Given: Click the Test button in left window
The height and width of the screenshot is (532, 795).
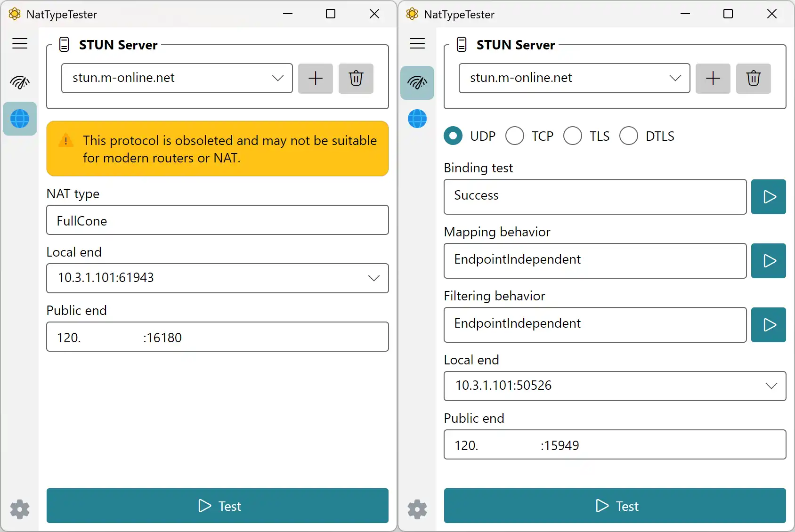Looking at the screenshot, I should pos(218,506).
